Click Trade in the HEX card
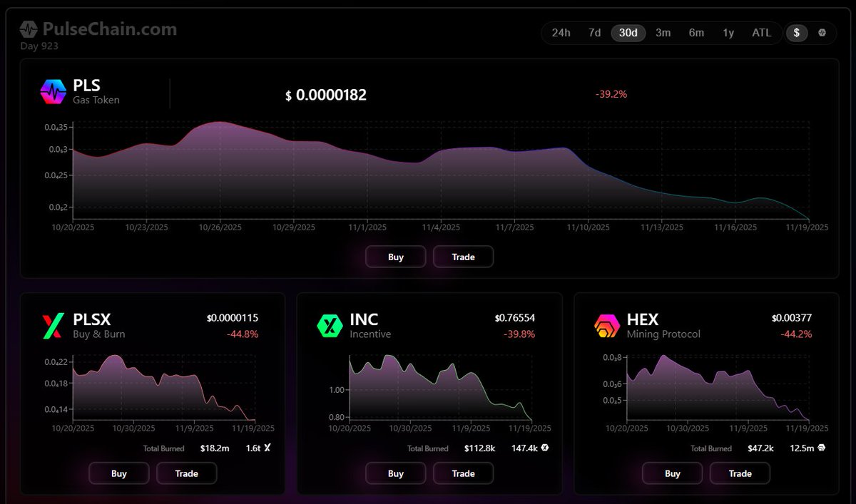This screenshot has width=856, height=504. click(740, 473)
